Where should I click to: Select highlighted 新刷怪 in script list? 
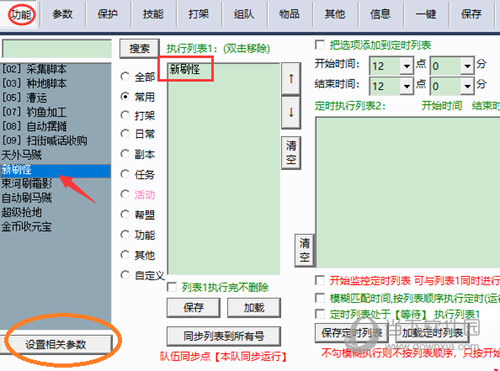point(55,170)
